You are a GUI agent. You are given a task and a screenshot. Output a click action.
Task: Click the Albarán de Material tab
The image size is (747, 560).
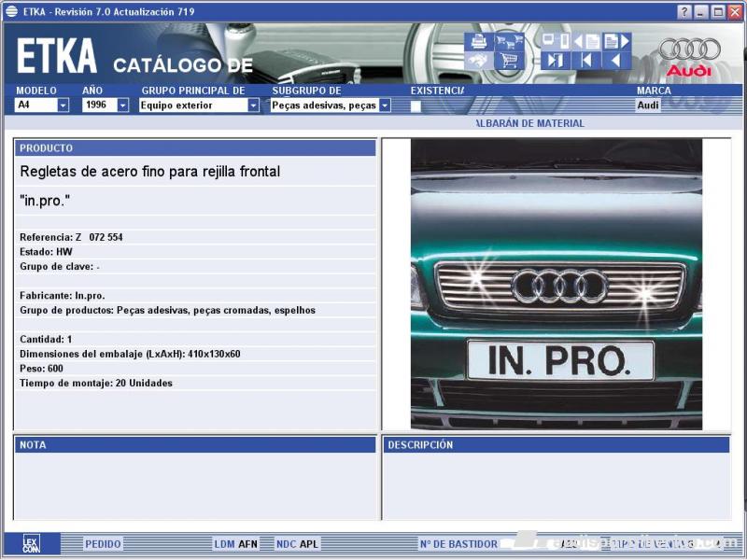click(x=530, y=123)
